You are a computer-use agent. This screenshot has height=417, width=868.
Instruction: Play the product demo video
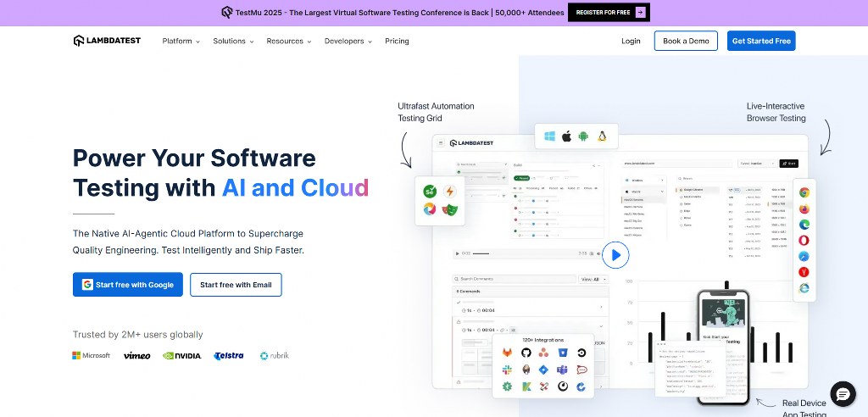[x=615, y=255]
